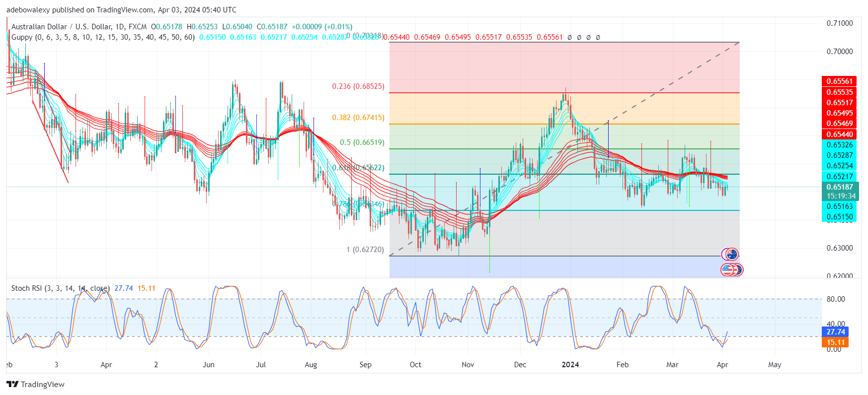Click the current price 0.65187 axis label

(x=840, y=187)
